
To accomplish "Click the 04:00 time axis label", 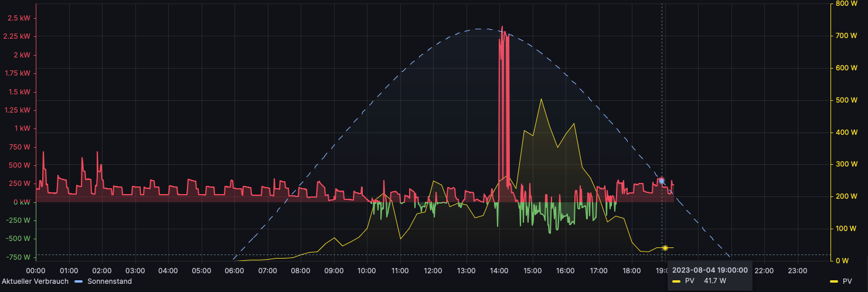I will pos(168,271).
